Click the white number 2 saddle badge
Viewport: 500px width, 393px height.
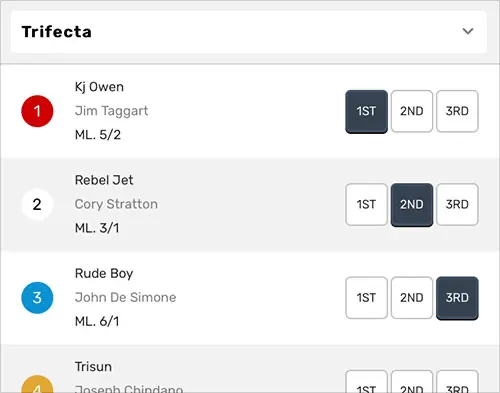point(37,204)
